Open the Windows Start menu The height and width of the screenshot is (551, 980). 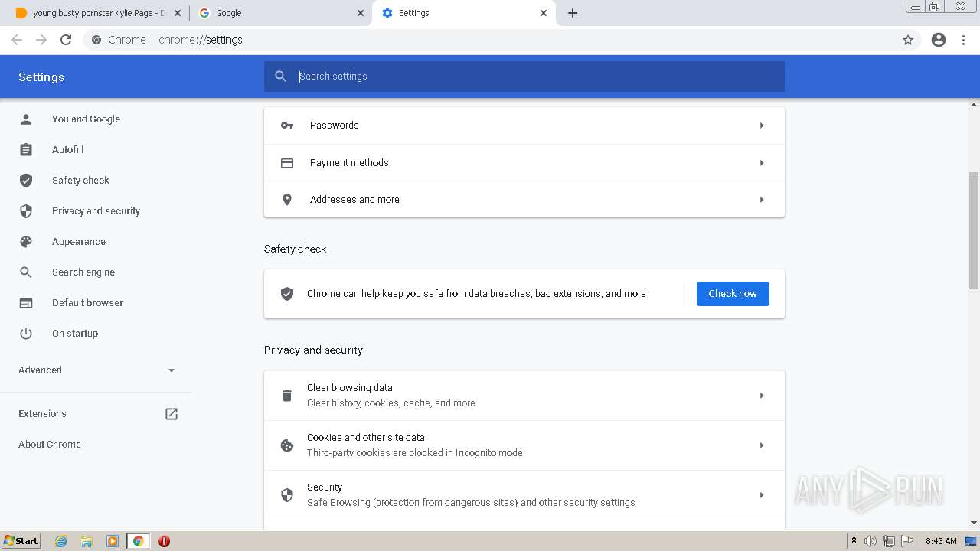(x=21, y=541)
